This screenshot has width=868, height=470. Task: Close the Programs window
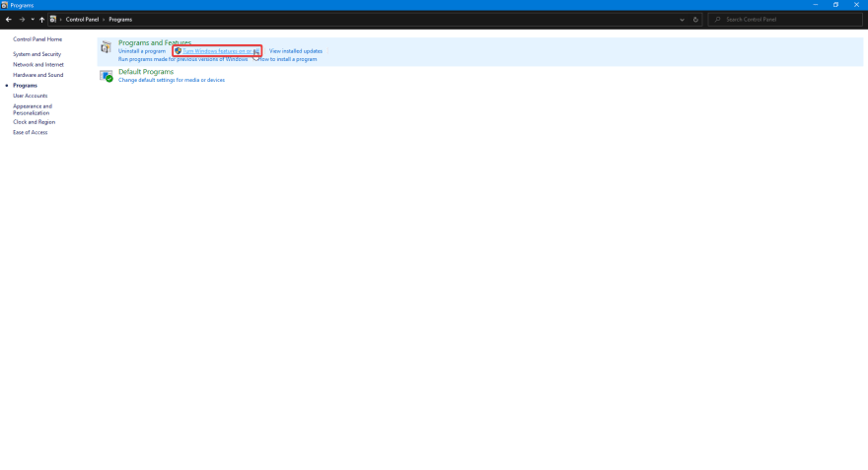pos(856,5)
